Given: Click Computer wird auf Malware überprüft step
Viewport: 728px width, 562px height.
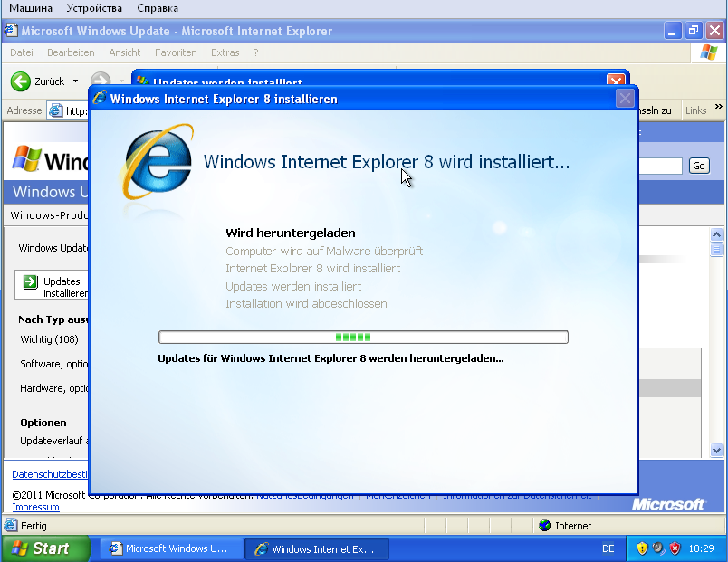Looking at the screenshot, I should tap(324, 251).
